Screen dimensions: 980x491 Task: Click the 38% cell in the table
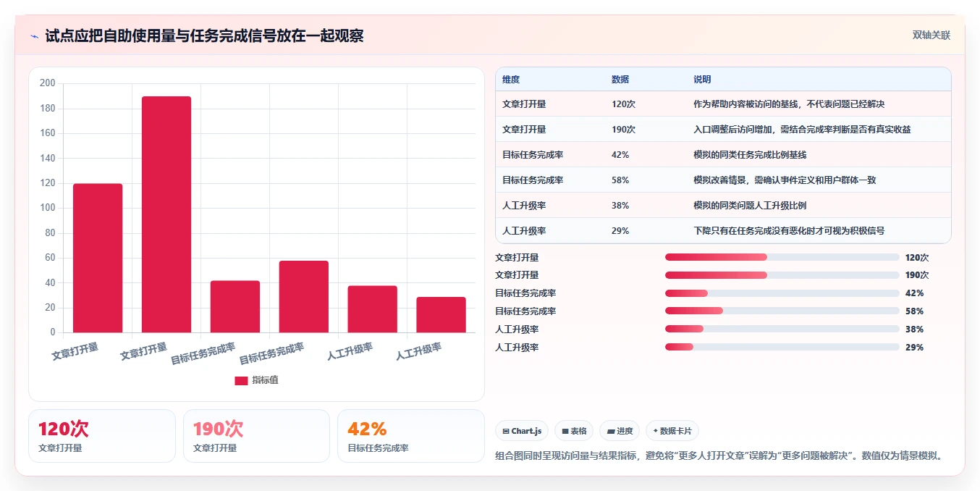620,206
